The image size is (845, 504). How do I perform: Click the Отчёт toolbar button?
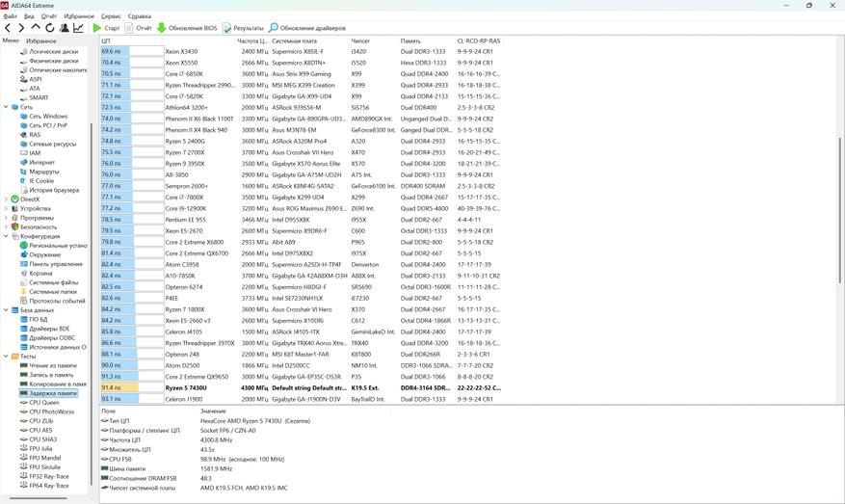[139, 28]
